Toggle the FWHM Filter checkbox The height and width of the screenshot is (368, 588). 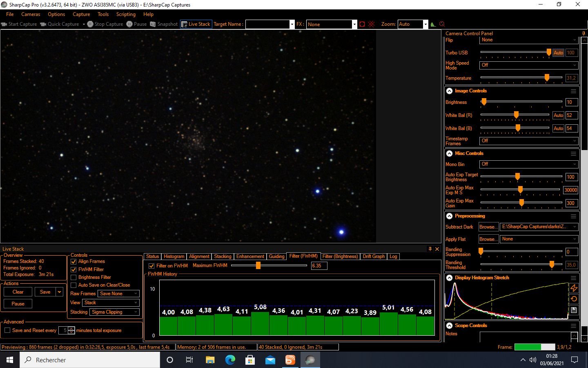coord(73,269)
